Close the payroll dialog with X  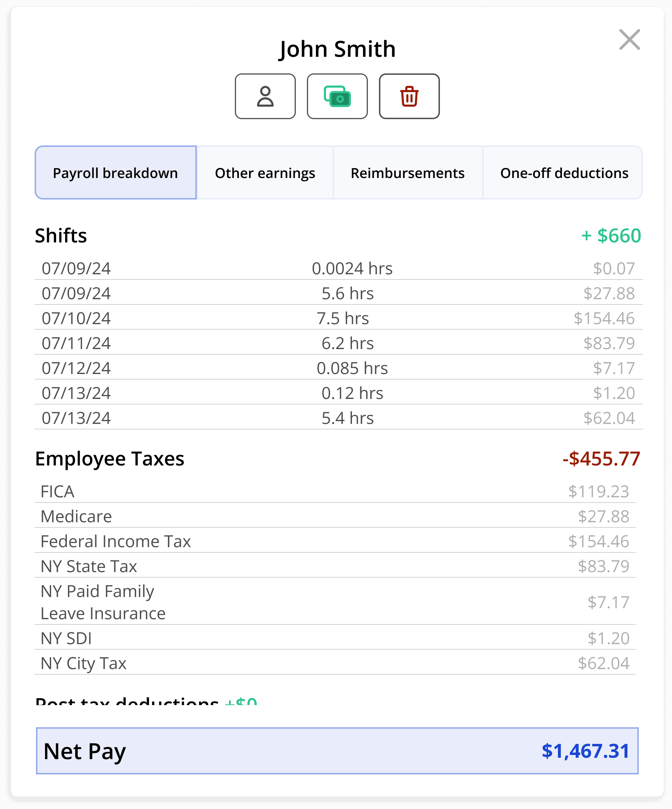pyautogui.click(x=629, y=40)
